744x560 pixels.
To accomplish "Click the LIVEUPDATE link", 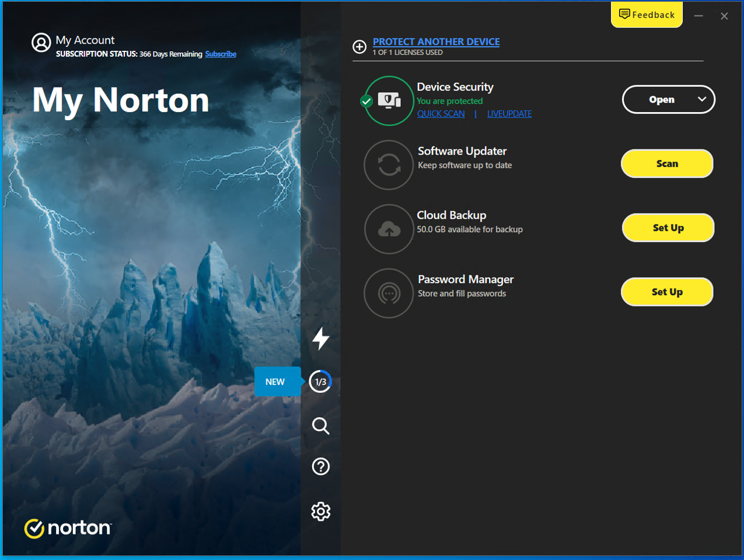I will (x=509, y=114).
